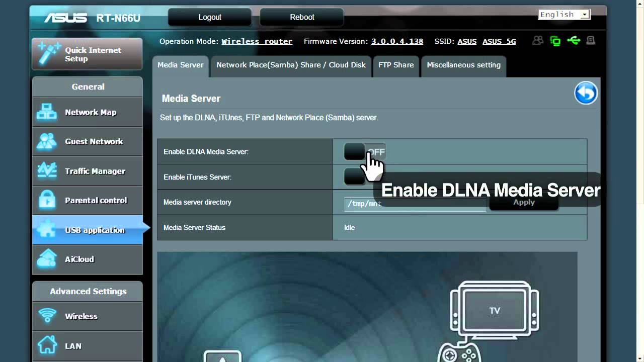Image resolution: width=644 pixels, height=362 pixels.
Task: Toggle the Enable DLNA Media Server switch
Action: coord(365,151)
